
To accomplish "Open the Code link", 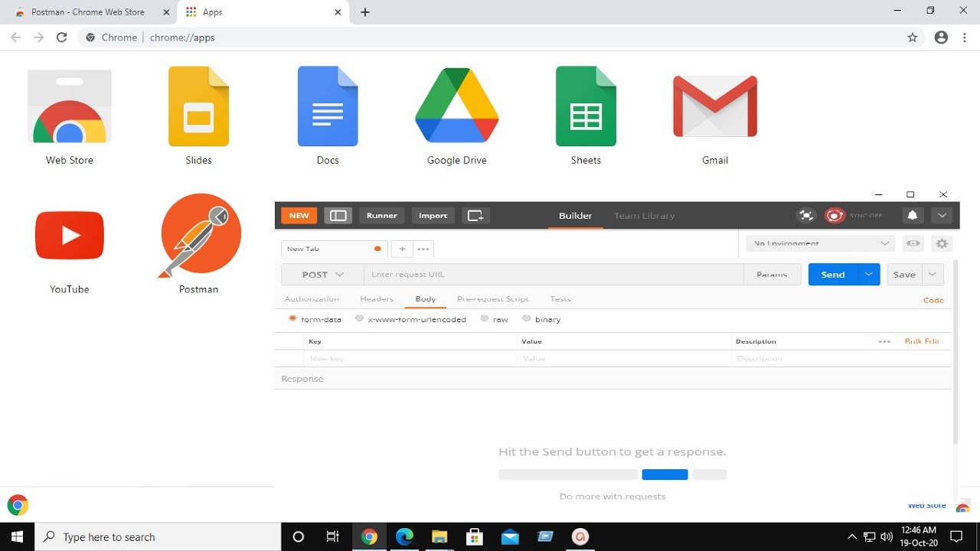I will [933, 300].
